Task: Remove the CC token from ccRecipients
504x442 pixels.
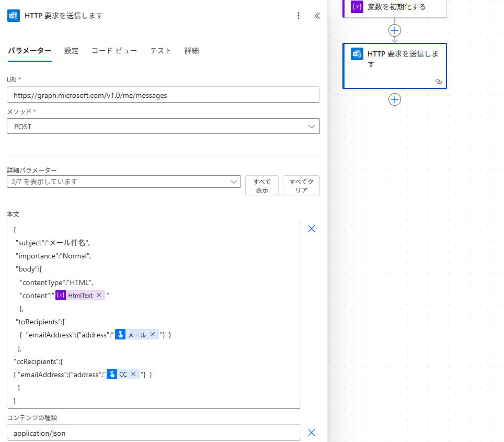Action: (x=133, y=374)
